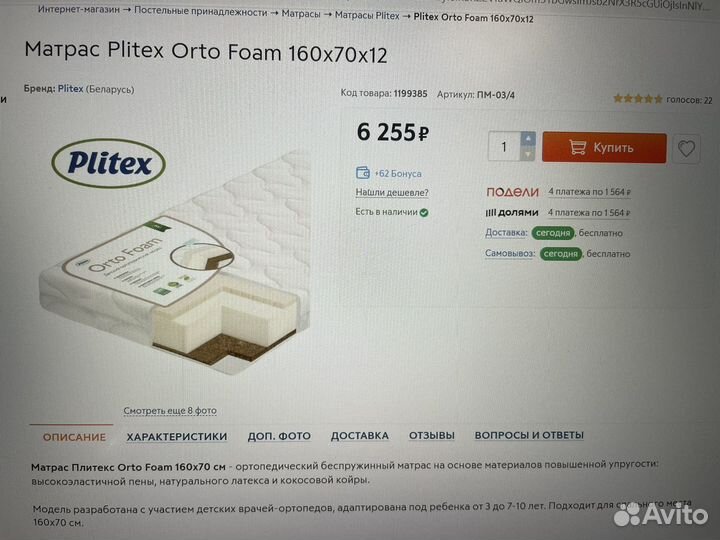
Task: Click the bonus wallet icon
Action: click(x=363, y=173)
